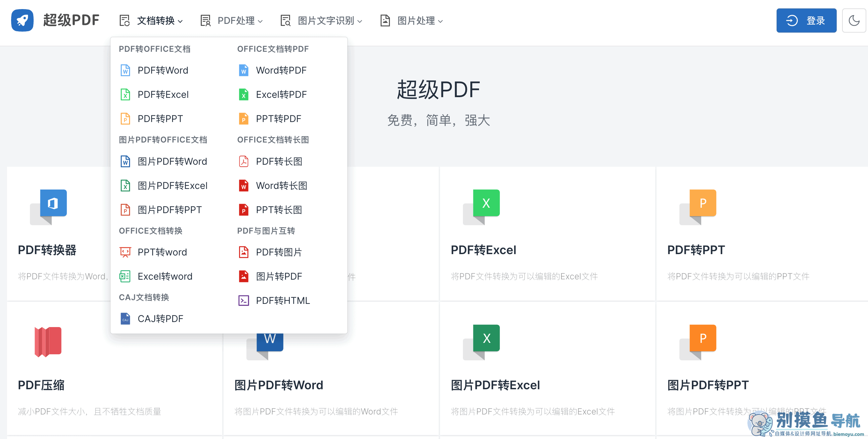Toggle dark mode with the moon icon

coord(854,21)
